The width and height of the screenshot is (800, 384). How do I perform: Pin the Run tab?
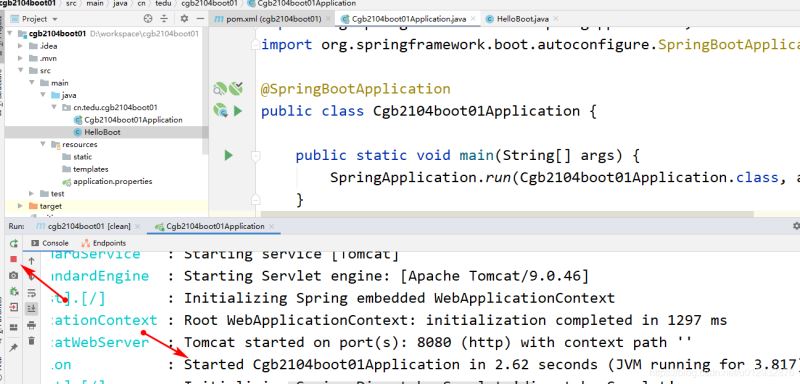tap(14, 347)
